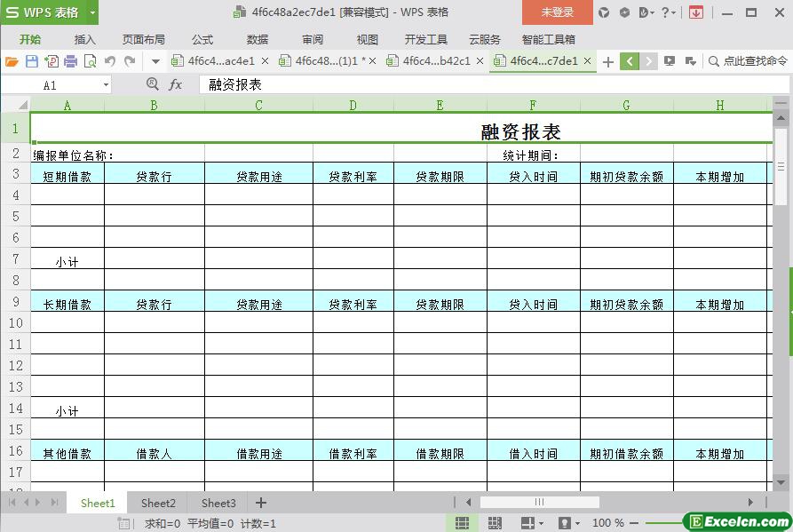793x532 pixels.
Task: Switch to page break preview icon
Action: 495,523
